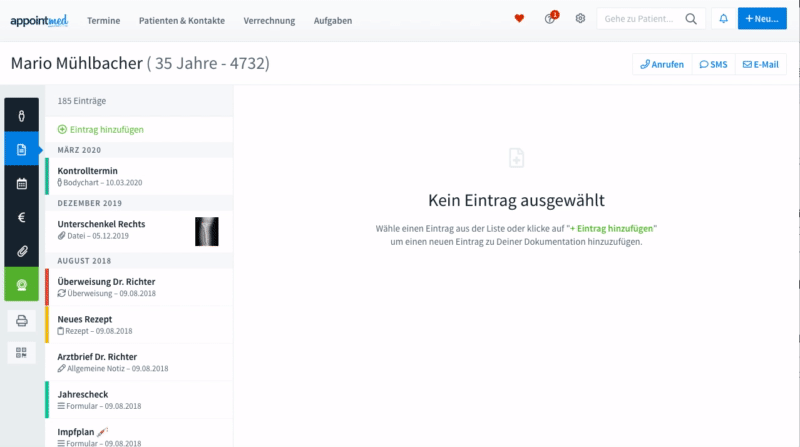
Task: Open the calendar sidebar tab
Action: coord(21,184)
